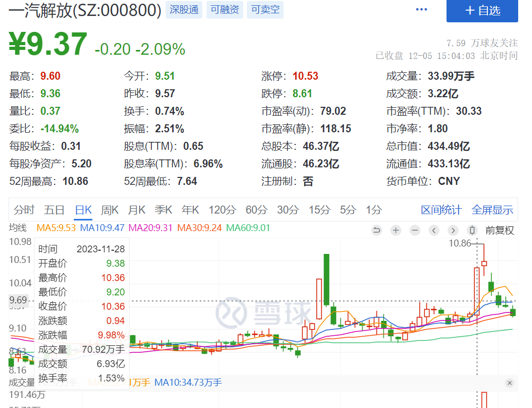Viewport: 532px width, 408px height.
Task: Click the 涨停 value 10.53
Action: click(305, 76)
